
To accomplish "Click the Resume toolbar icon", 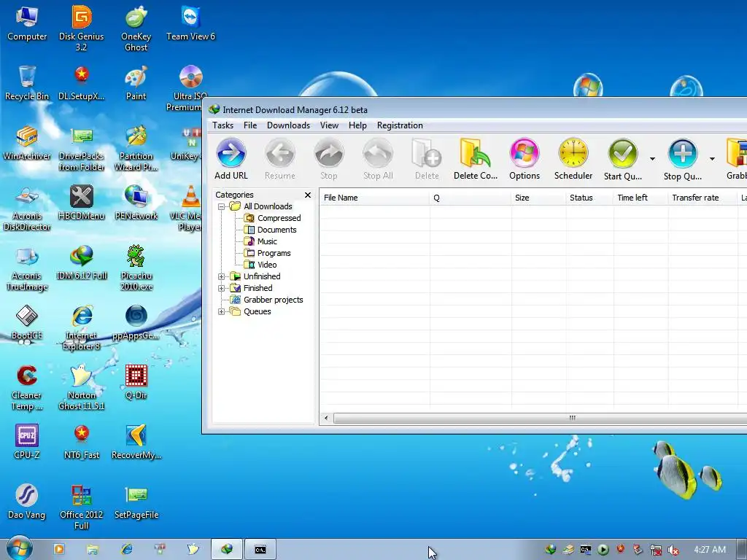I will click(x=280, y=153).
